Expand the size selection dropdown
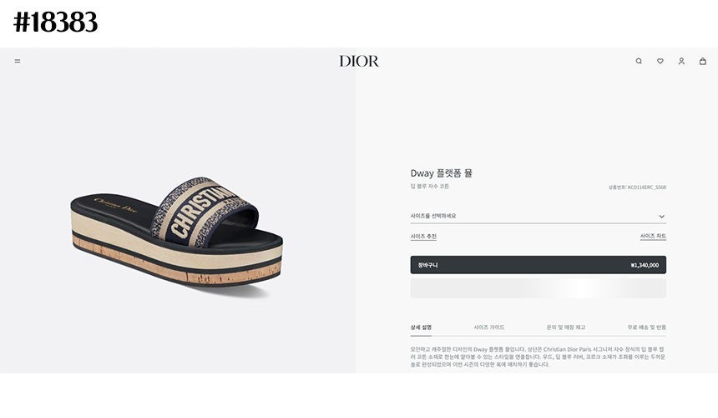Image resolution: width=718 pixels, height=418 pixels. [x=538, y=216]
